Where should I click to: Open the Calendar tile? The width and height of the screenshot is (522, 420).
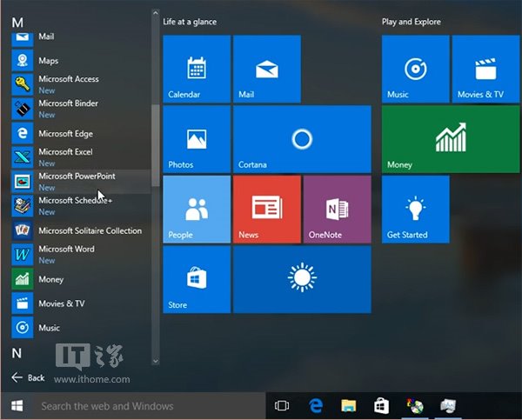click(197, 70)
